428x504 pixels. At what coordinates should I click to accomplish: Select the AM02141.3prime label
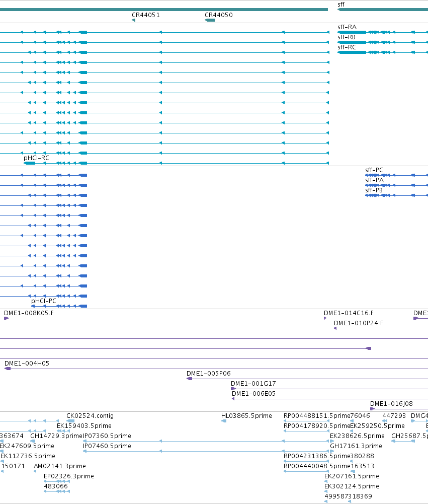(60, 466)
